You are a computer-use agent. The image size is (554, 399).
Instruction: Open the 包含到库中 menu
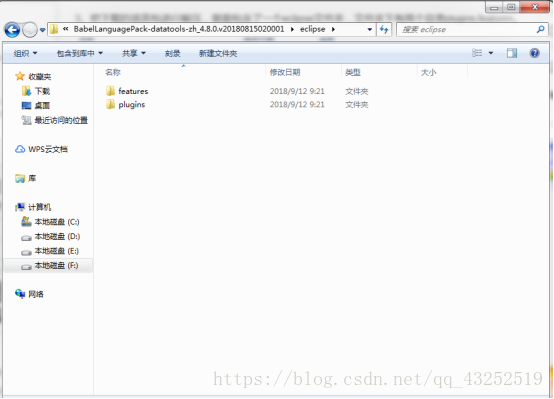point(79,53)
